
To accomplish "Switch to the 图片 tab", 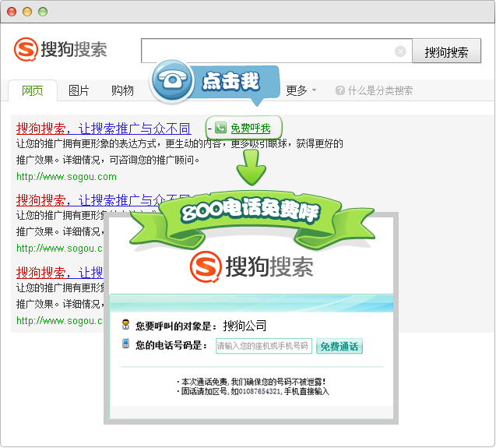I will tap(79, 90).
